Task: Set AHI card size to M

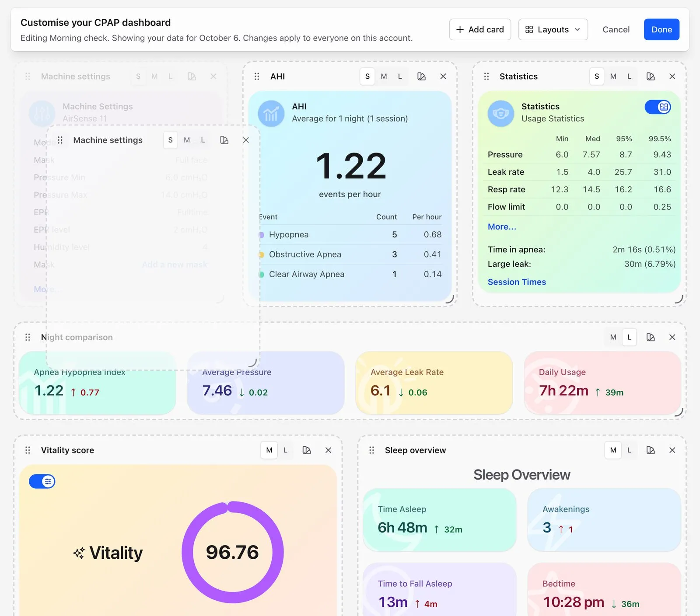Action: (x=384, y=77)
